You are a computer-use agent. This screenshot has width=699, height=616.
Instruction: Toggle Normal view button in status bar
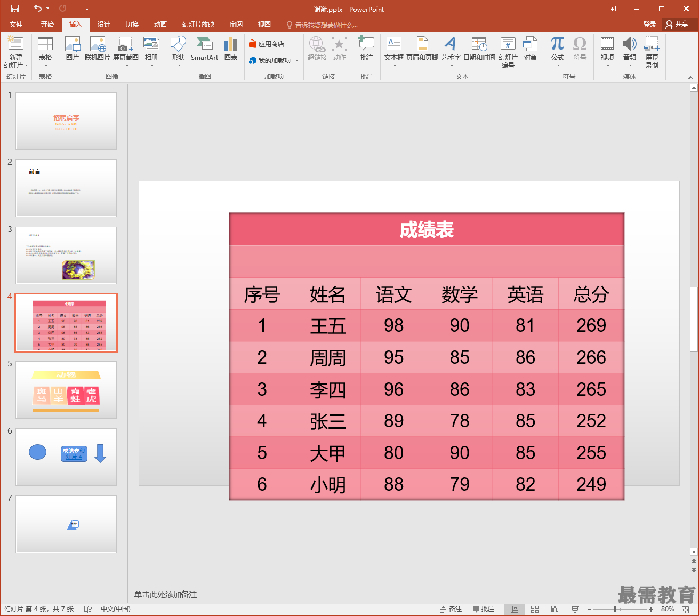[515, 609]
